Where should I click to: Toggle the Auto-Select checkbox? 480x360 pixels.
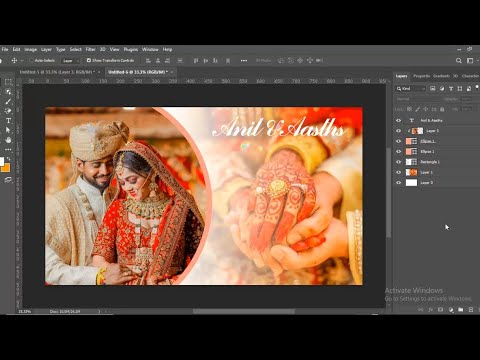point(31,60)
